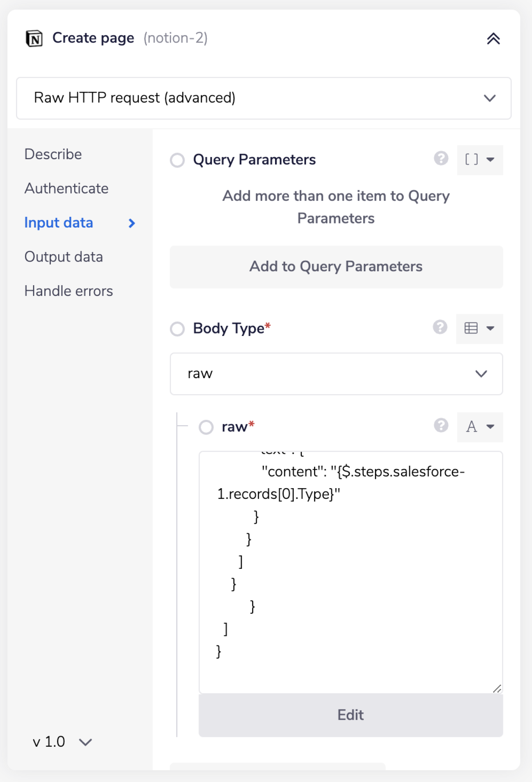The width and height of the screenshot is (532, 782).
Task: Select the Input data tab
Action: [59, 223]
